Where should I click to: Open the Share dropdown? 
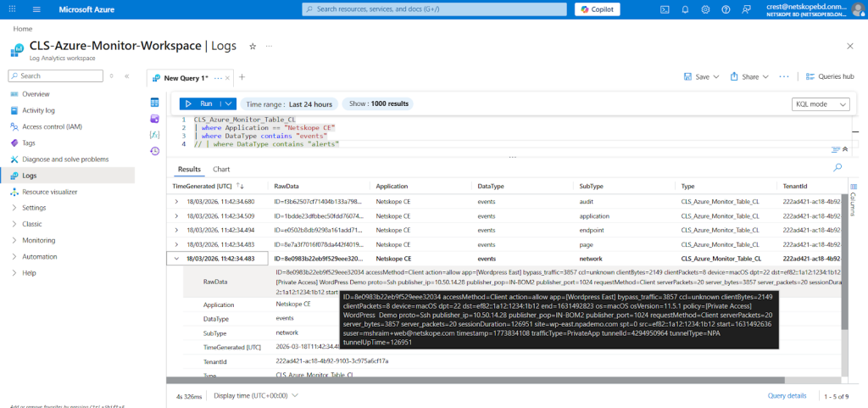point(749,77)
